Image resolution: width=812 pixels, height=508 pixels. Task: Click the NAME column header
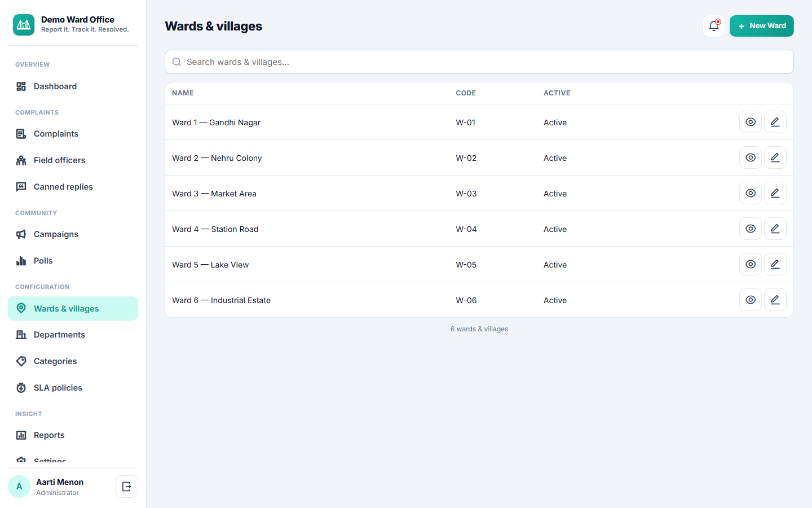click(x=183, y=93)
